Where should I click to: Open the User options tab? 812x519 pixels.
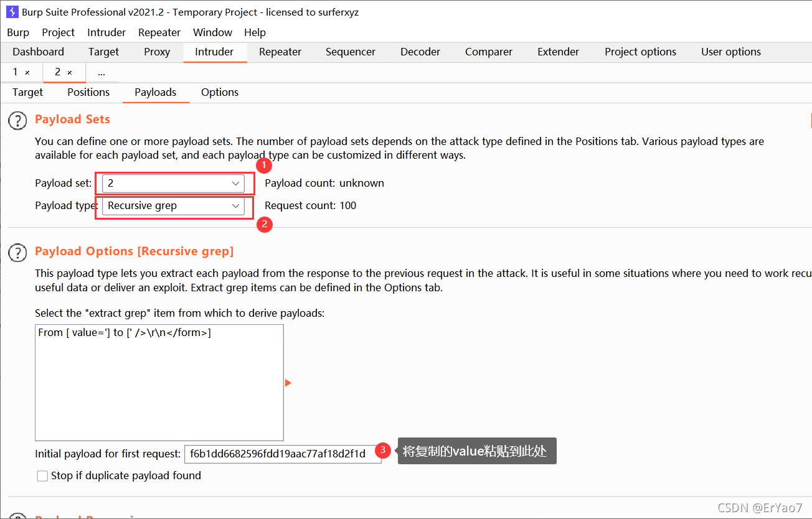pos(731,52)
